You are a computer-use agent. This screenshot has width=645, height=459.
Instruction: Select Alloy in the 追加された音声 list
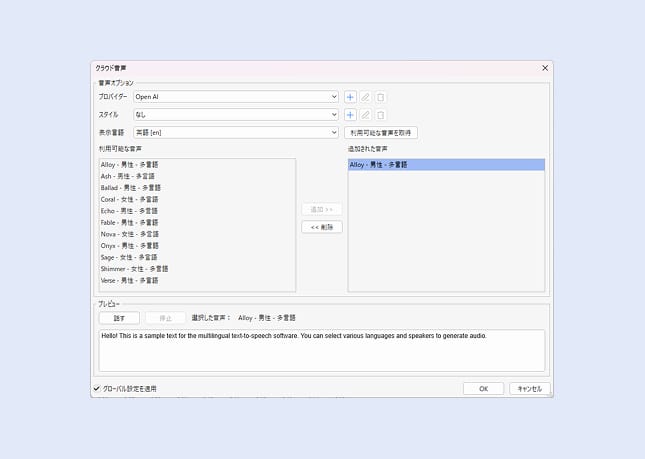click(379, 164)
